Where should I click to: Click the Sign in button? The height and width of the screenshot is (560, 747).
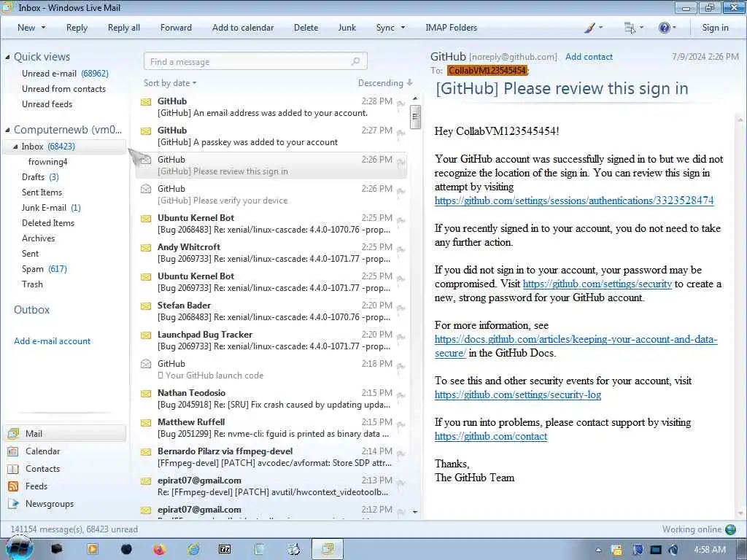(x=715, y=28)
